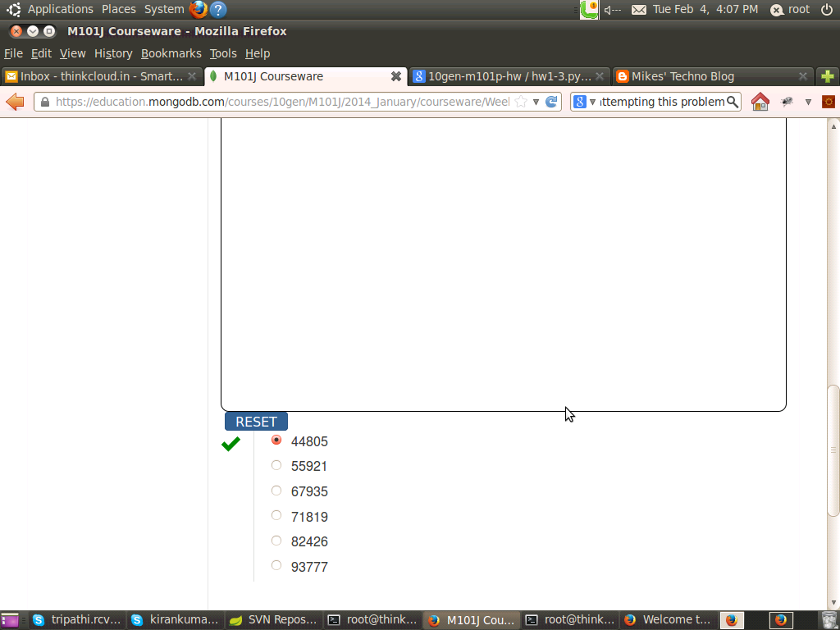Click the show desktop icon in bottom panel

point(10,620)
